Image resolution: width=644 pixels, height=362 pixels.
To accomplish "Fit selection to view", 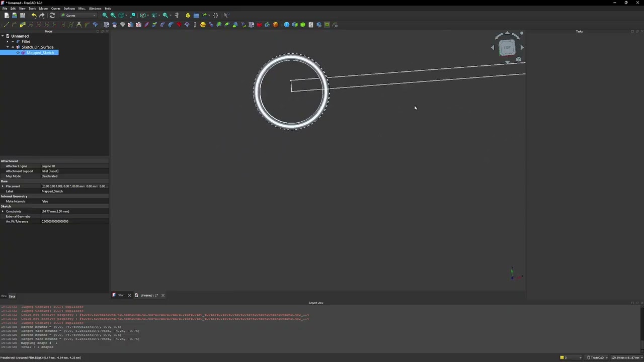I will coord(113,16).
